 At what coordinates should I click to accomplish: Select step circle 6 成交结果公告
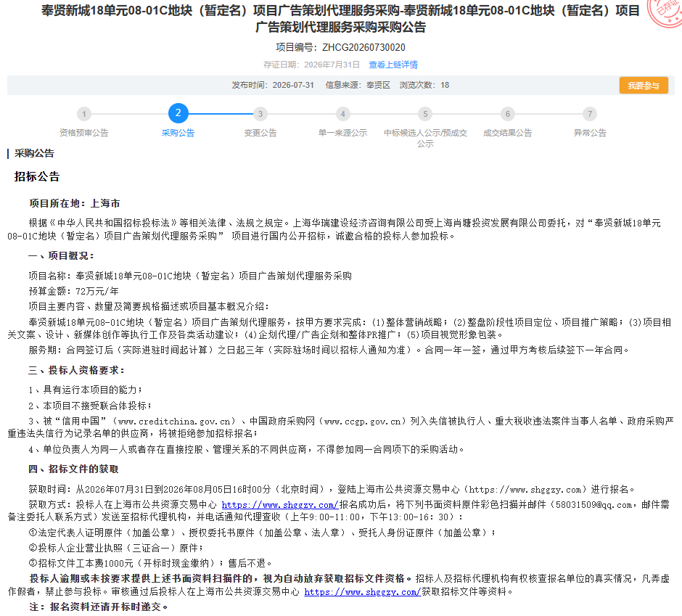coord(508,114)
